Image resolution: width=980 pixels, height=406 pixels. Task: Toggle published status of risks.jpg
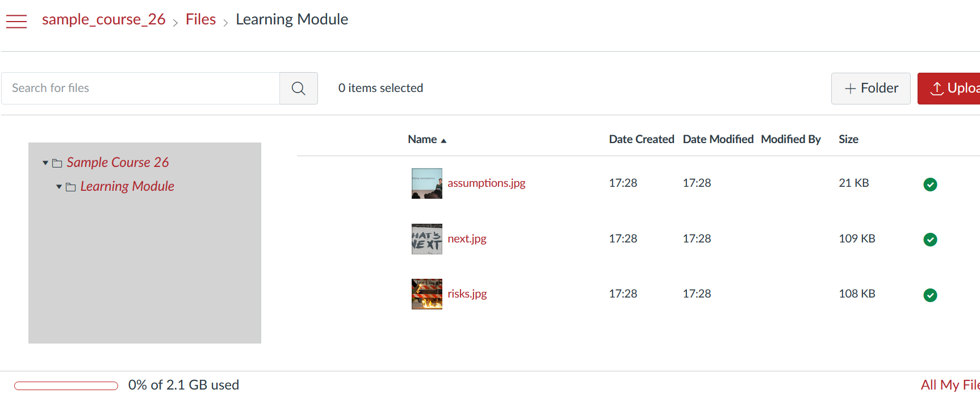(x=930, y=295)
